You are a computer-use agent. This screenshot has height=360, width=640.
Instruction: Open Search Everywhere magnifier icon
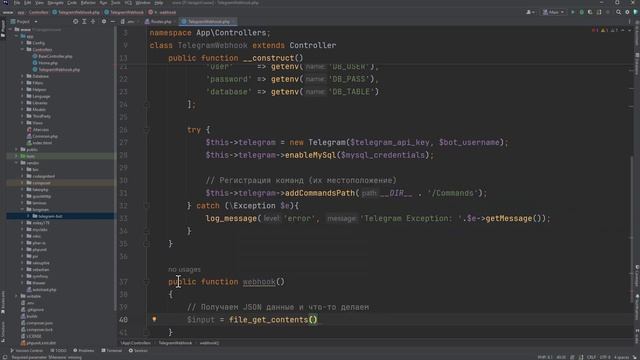click(x=619, y=12)
